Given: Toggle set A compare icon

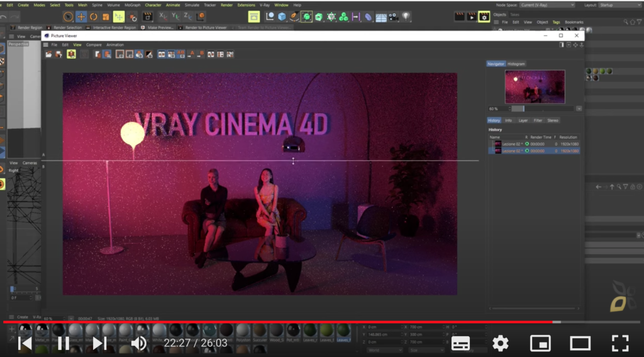Looking at the screenshot, I should 191,54.
